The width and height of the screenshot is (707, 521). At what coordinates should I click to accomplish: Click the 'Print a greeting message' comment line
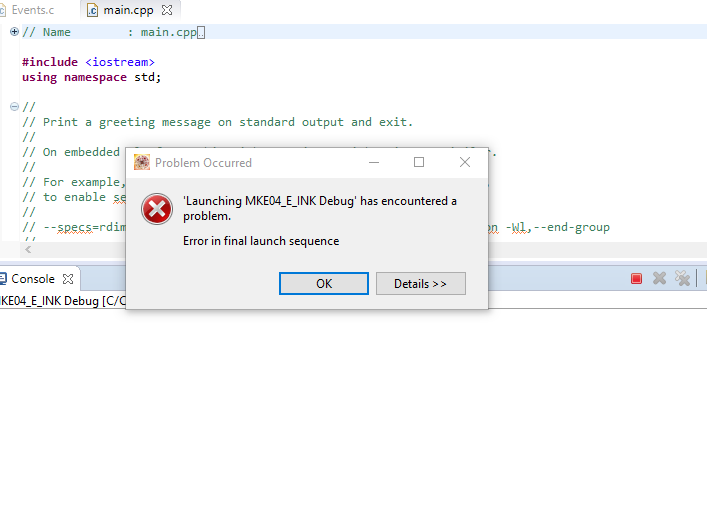(217, 122)
